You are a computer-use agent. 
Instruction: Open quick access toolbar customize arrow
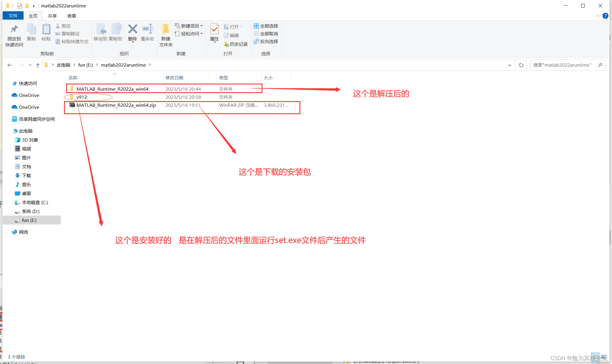pyautogui.click(x=34, y=6)
